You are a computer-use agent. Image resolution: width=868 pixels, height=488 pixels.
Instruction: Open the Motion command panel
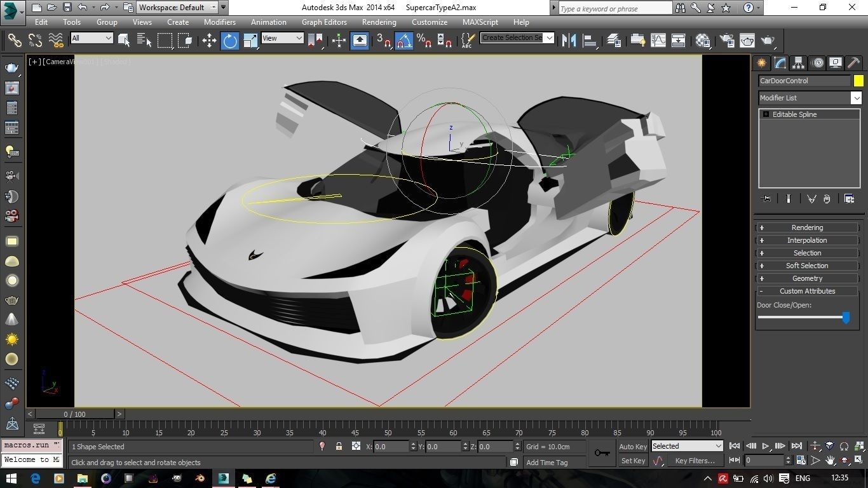[x=817, y=63]
